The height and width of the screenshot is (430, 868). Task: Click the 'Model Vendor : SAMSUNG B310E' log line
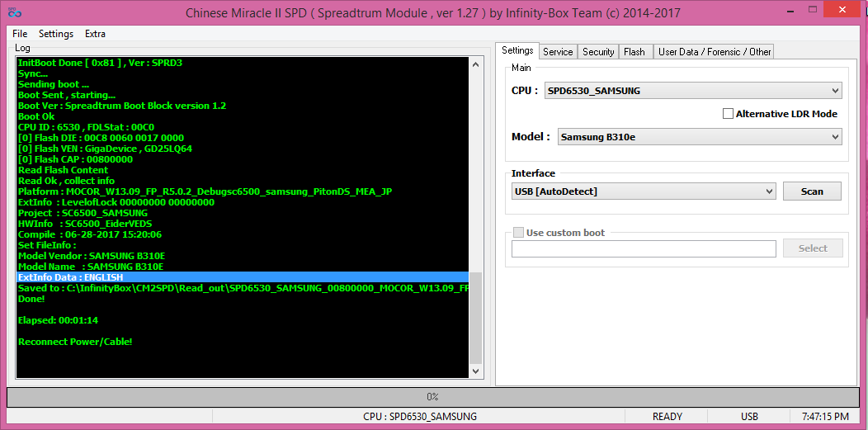point(92,256)
